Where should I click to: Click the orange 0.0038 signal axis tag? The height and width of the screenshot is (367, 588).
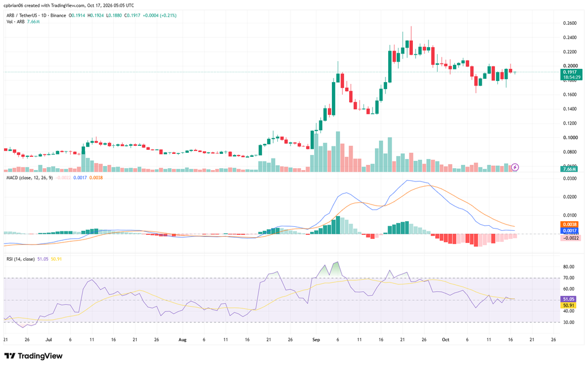pos(570,225)
